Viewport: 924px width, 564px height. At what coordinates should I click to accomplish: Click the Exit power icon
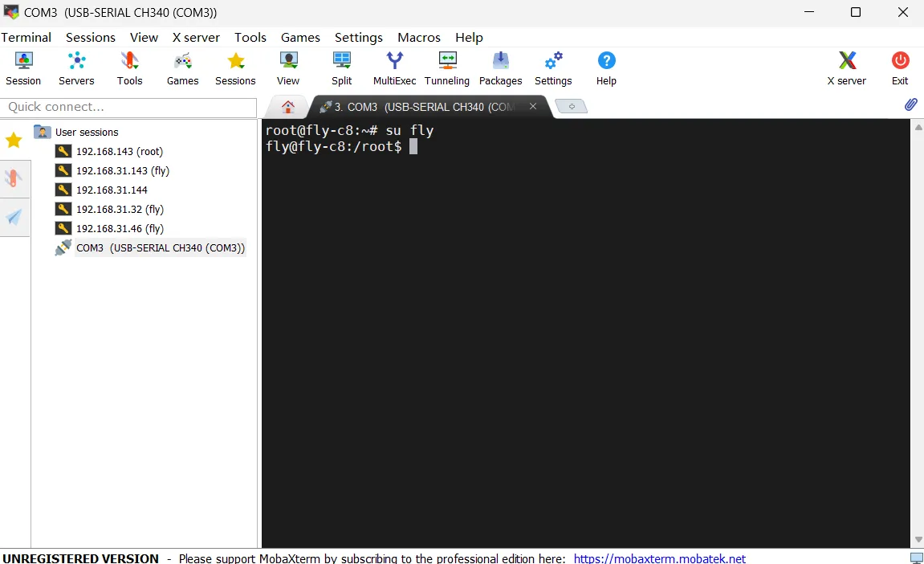click(900, 68)
